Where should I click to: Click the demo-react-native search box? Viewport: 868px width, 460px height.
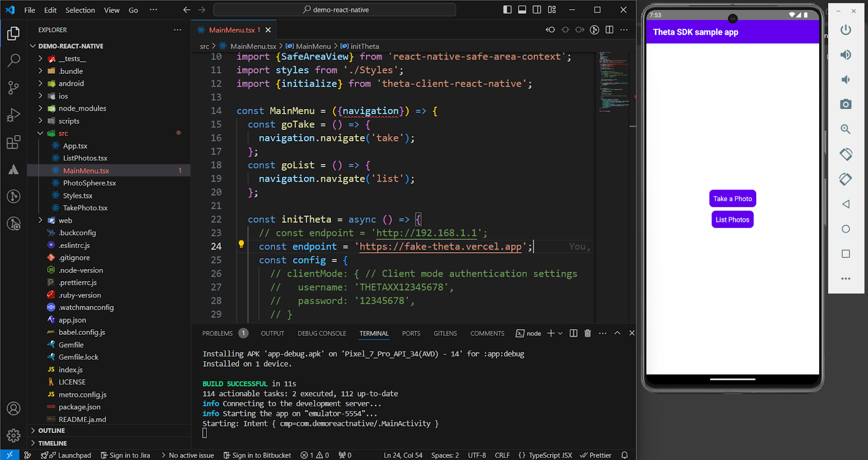335,10
